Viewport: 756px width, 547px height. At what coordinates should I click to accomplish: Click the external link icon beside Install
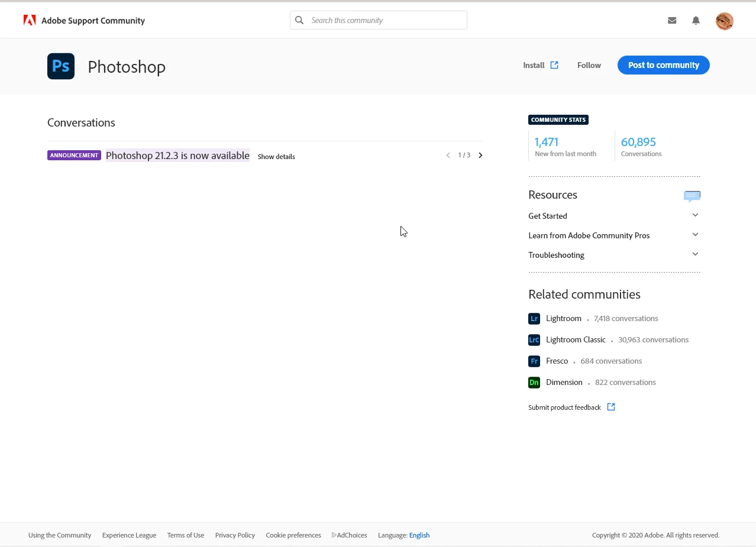click(554, 65)
